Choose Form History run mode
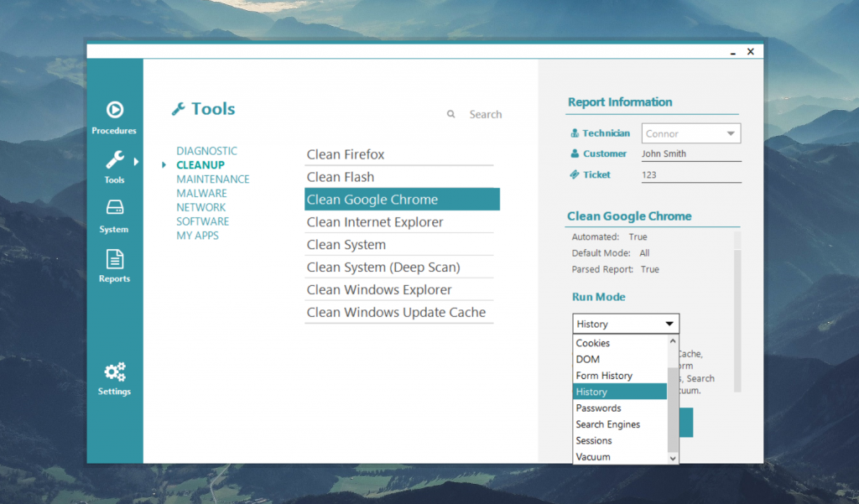859x504 pixels. (x=620, y=375)
